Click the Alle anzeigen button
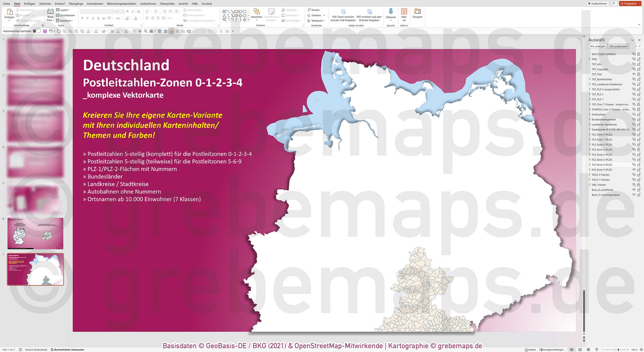The image size is (644, 352). coord(597,46)
